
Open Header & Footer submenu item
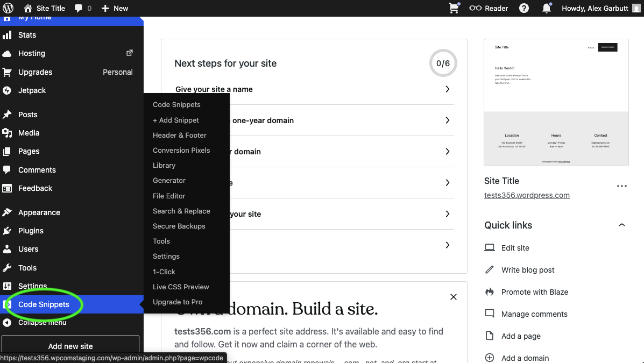click(x=180, y=135)
